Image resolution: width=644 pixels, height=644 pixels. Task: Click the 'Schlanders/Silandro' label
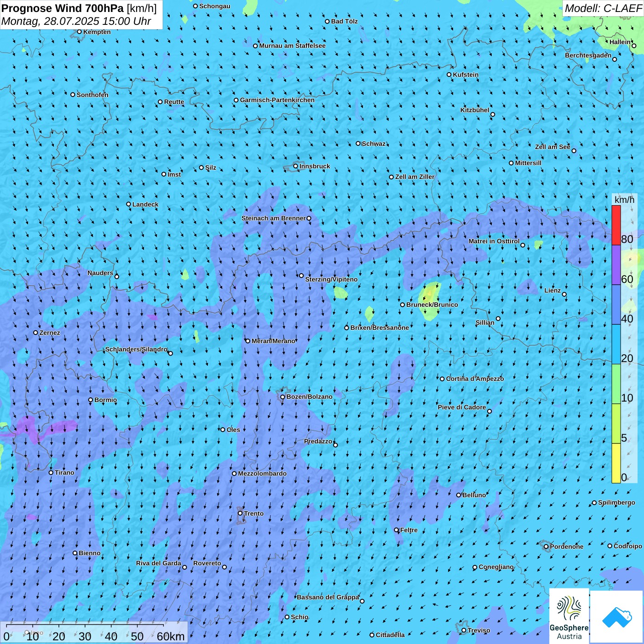click(x=137, y=349)
